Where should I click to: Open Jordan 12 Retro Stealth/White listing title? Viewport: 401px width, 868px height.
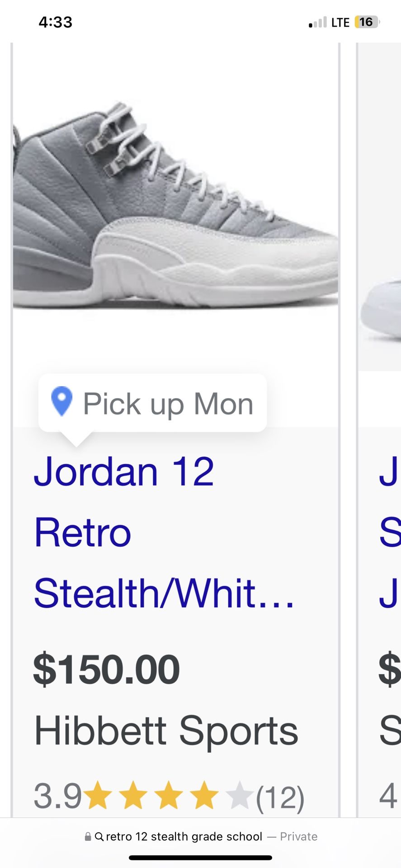(164, 532)
